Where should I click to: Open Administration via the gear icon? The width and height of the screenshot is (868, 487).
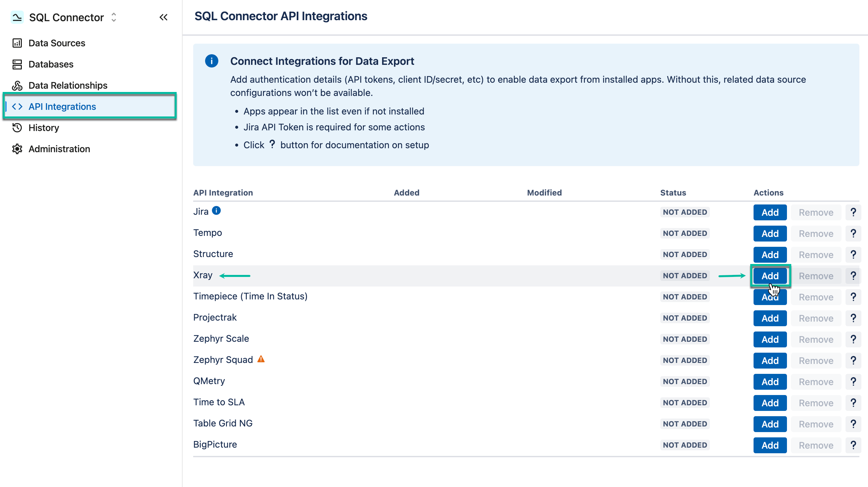(18, 149)
